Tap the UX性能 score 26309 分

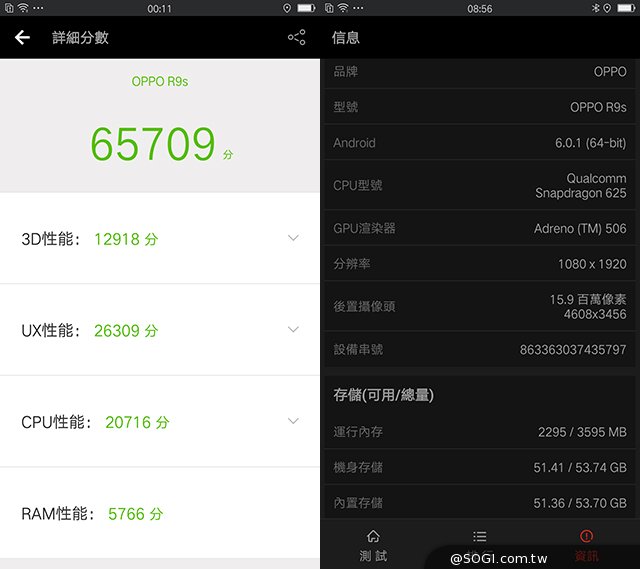pos(126,331)
